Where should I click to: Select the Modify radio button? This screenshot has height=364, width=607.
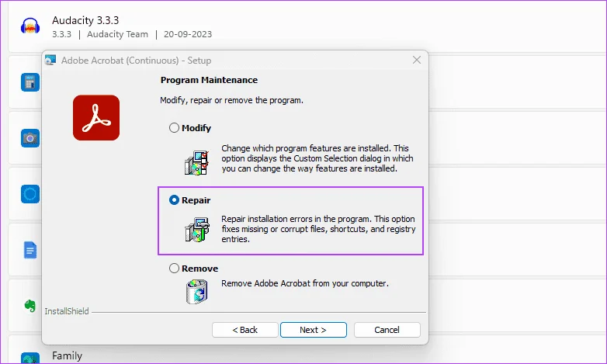(174, 128)
